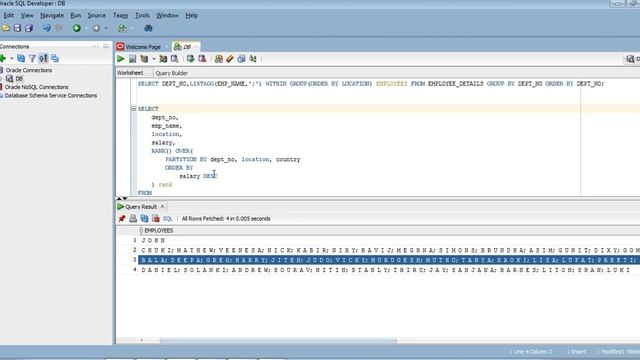
Task: Open dropdown arrow next to Explain Plan
Action: 154,59
